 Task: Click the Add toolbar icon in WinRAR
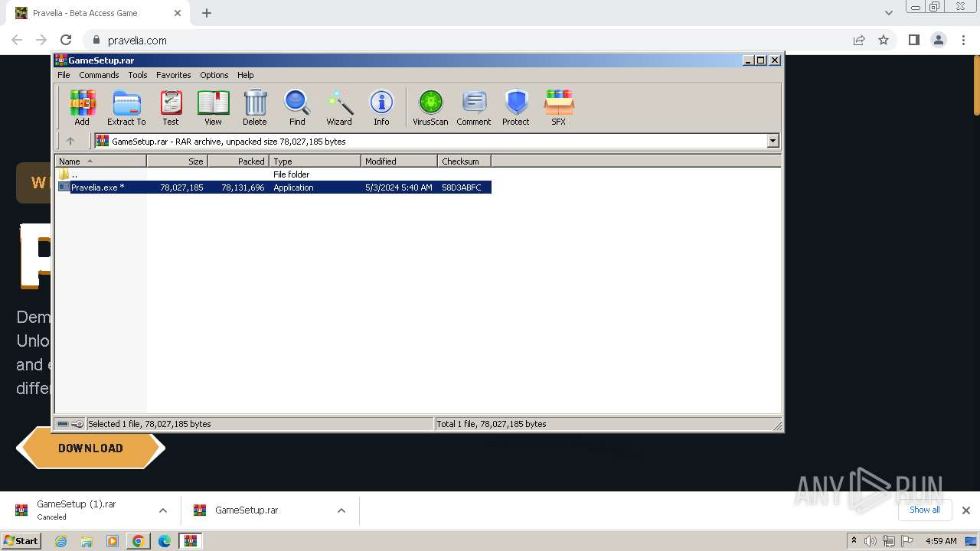[82, 107]
